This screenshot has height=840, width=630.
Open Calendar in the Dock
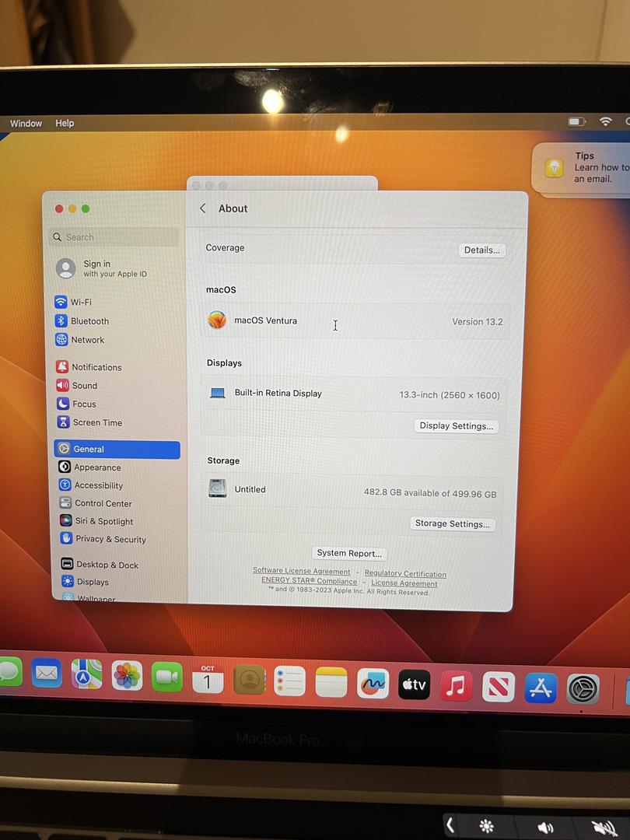[208, 678]
